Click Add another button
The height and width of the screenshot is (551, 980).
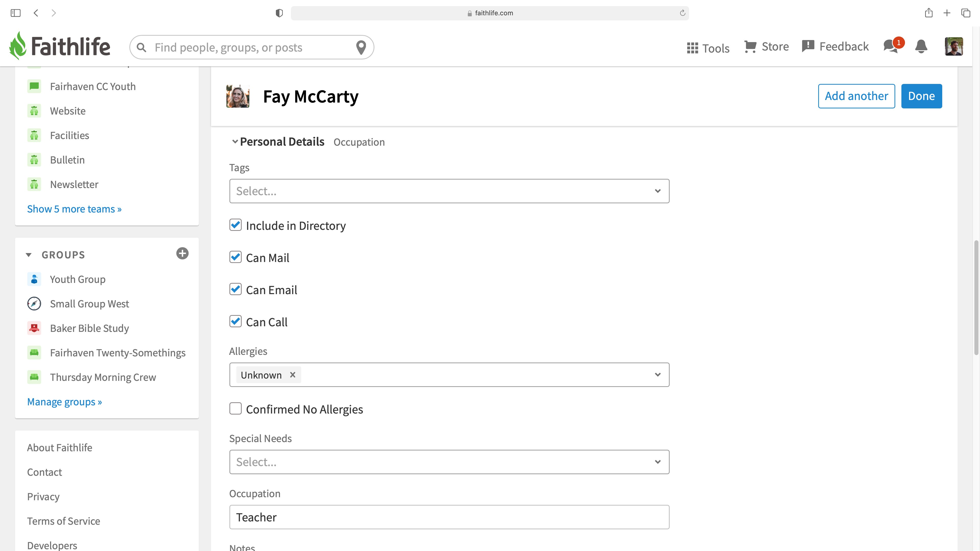pos(856,96)
